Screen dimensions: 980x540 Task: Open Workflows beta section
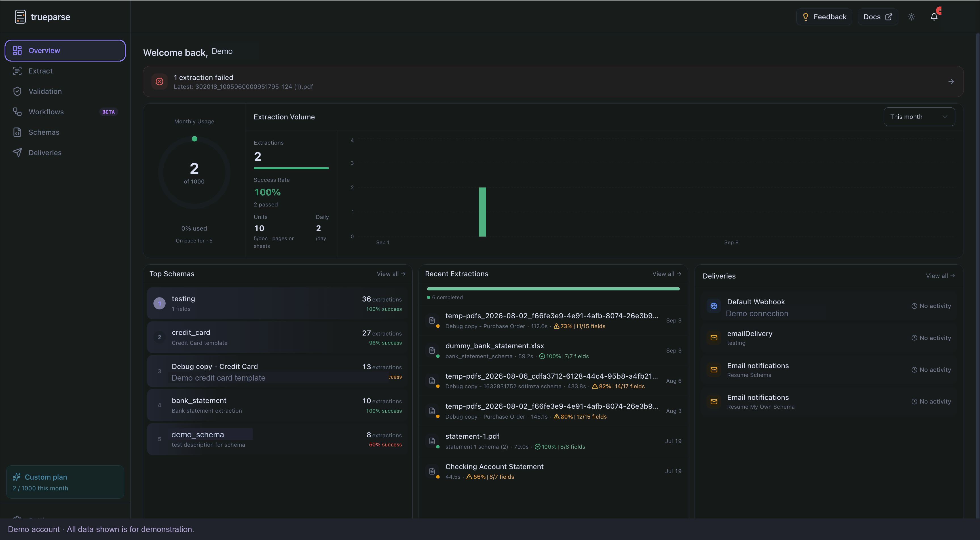pyautogui.click(x=65, y=112)
